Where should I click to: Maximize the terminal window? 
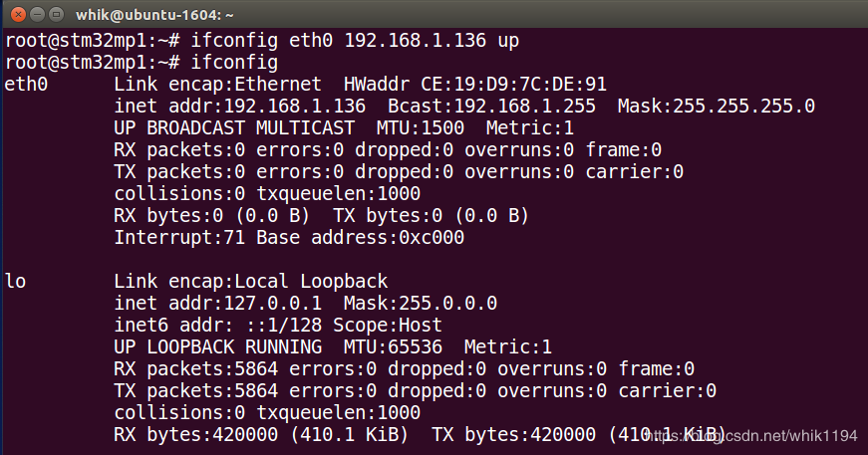[54, 15]
